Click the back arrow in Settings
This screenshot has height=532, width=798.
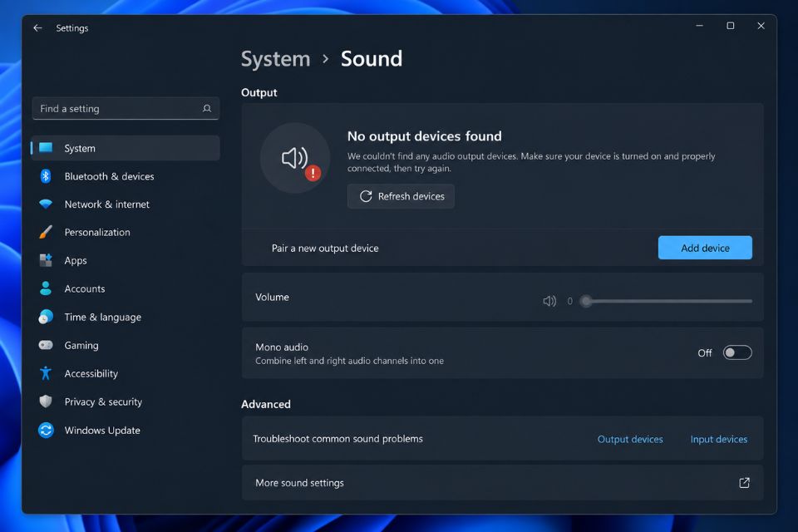(x=37, y=28)
